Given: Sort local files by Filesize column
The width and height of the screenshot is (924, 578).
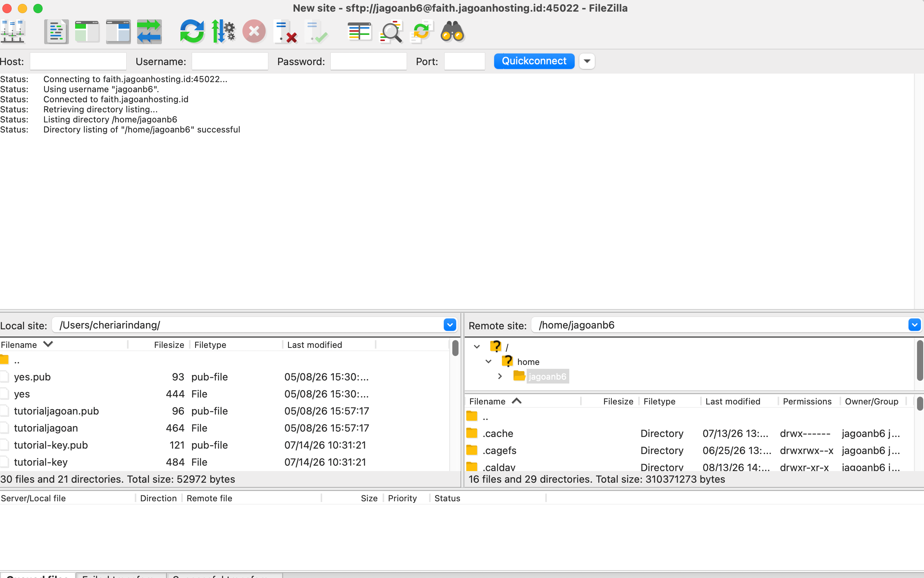Looking at the screenshot, I should (169, 345).
